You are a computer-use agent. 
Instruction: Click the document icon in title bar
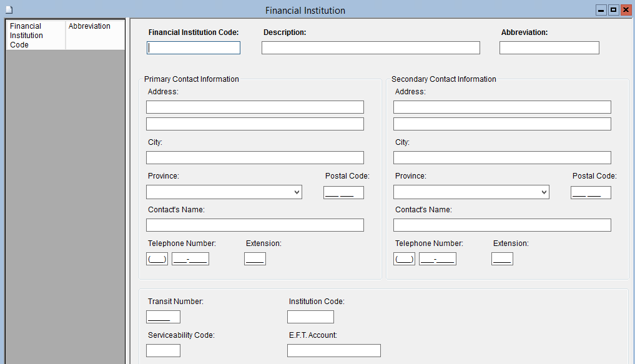[9, 10]
